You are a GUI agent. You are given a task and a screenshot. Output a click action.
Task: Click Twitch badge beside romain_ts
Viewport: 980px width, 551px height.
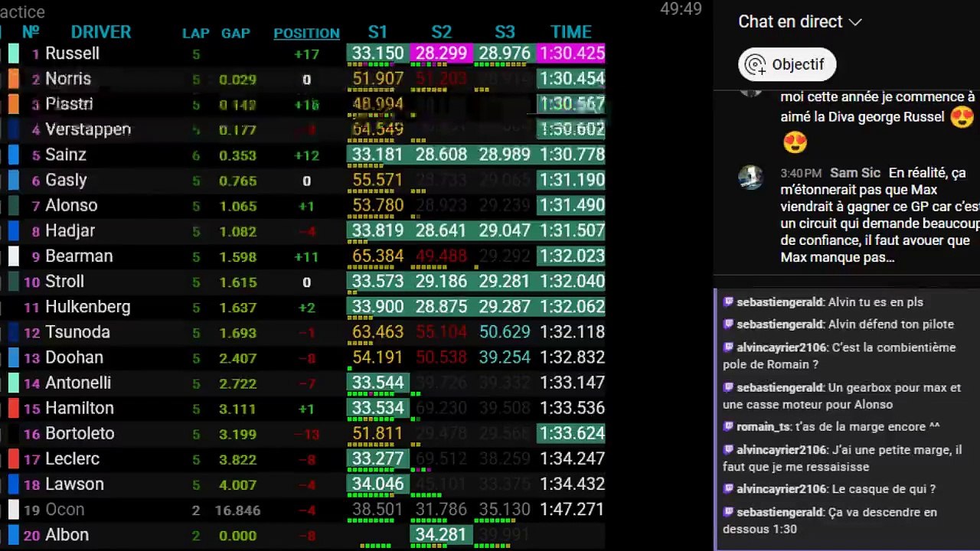point(728,426)
